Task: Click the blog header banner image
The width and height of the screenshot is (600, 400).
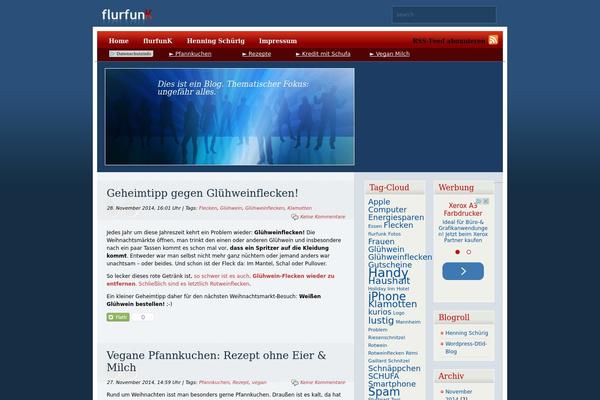Action: pos(230,117)
